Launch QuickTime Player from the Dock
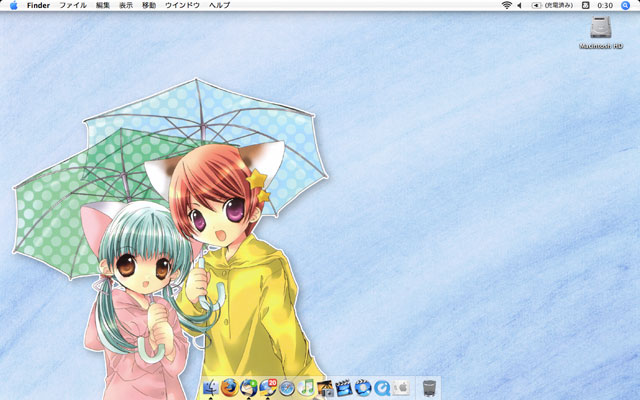640x400 pixels. (382, 388)
